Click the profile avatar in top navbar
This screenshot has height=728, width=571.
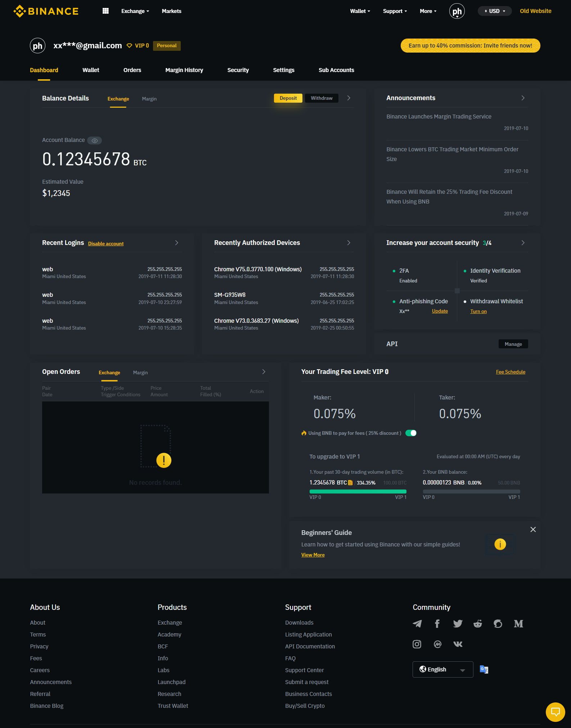457,11
